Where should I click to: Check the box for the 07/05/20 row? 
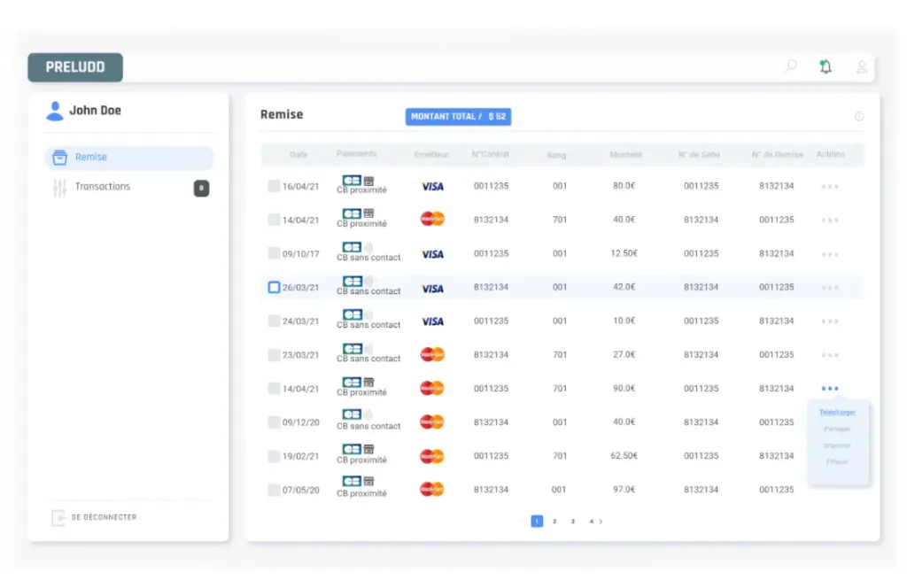click(x=274, y=490)
